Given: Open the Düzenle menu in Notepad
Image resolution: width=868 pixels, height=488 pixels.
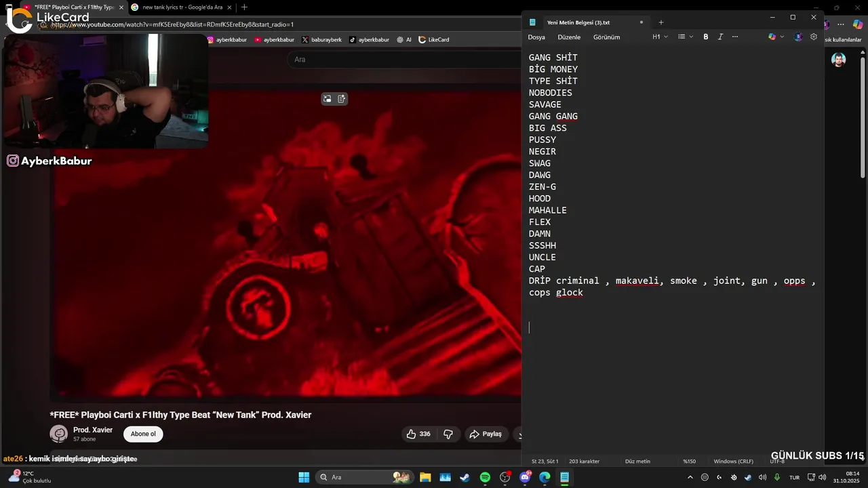Looking at the screenshot, I should point(569,37).
